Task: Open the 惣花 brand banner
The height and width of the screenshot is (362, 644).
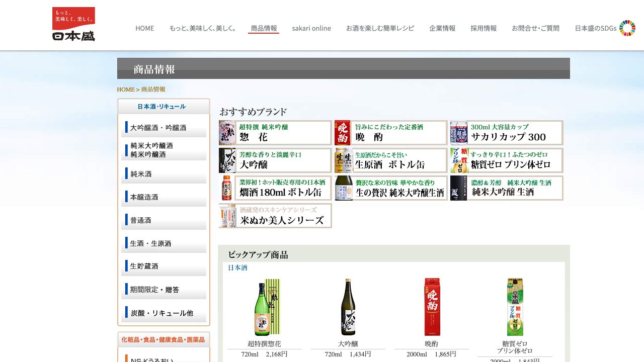Action: (x=275, y=133)
